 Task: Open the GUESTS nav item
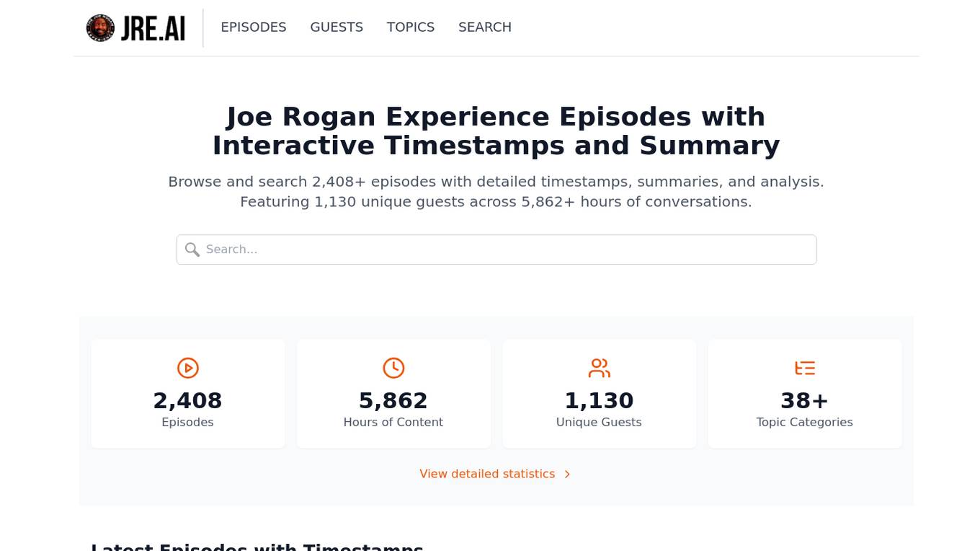(337, 27)
